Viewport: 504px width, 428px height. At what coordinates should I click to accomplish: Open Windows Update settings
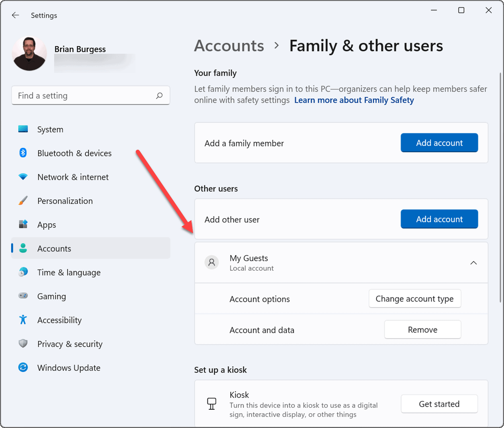(23, 367)
